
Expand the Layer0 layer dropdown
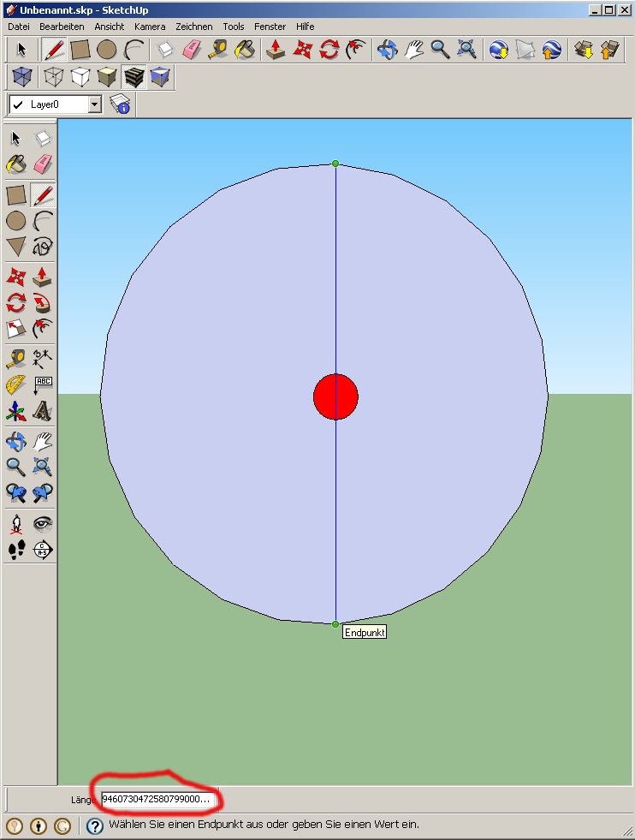pos(94,104)
